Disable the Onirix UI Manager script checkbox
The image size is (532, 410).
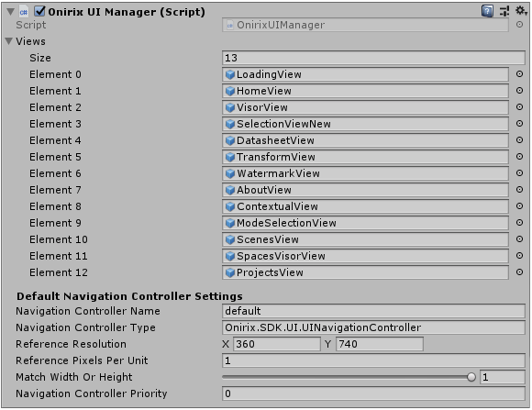coord(39,11)
